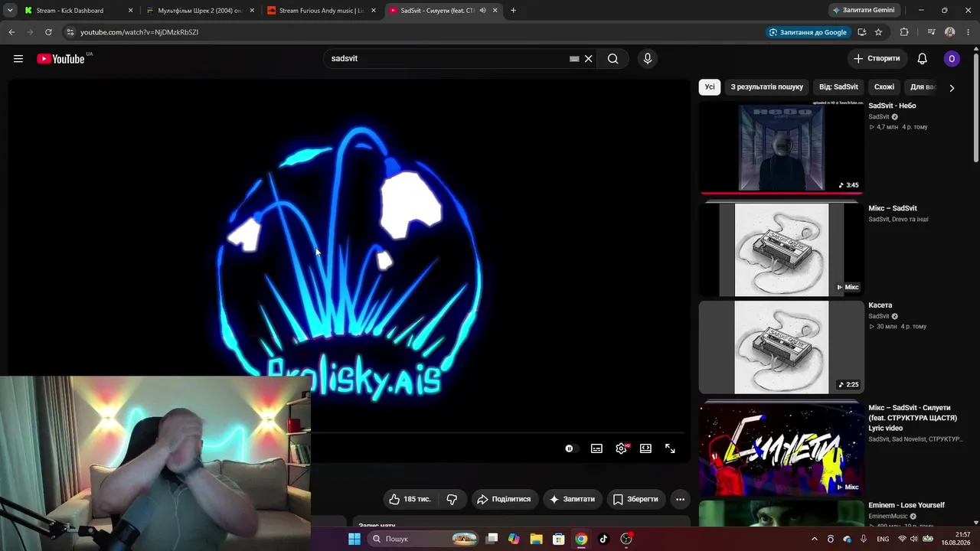The width and height of the screenshot is (980, 551).
Task: Select the 'Від: SadSvit' filter chip
Action: click(x=838, y=87)
